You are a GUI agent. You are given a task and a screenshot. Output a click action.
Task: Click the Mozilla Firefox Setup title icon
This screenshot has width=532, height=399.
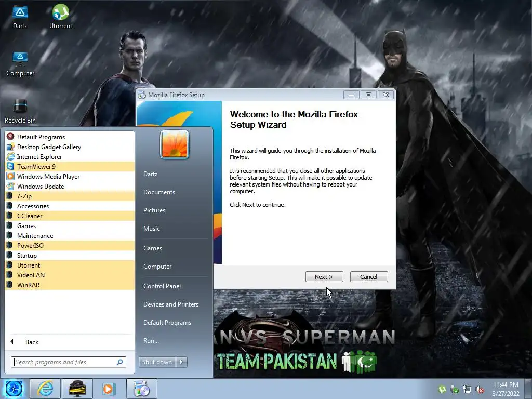tap(142, 95)
